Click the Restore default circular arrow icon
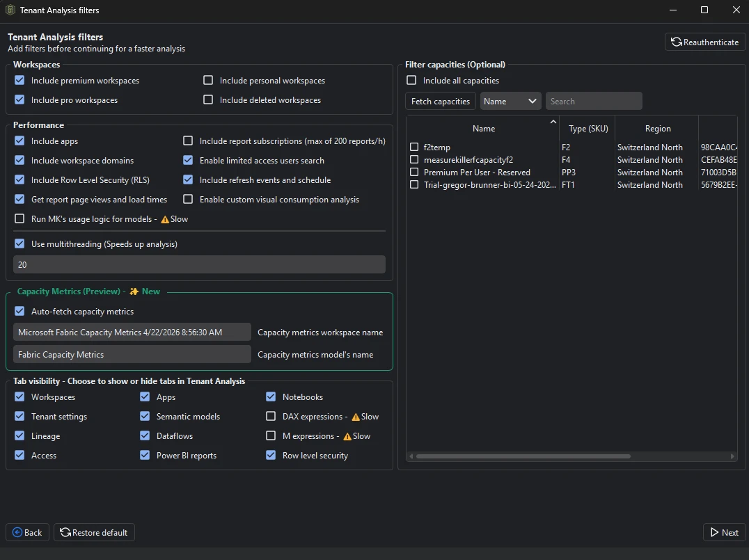Screen dimensions: 749x560 click(65, 532)
